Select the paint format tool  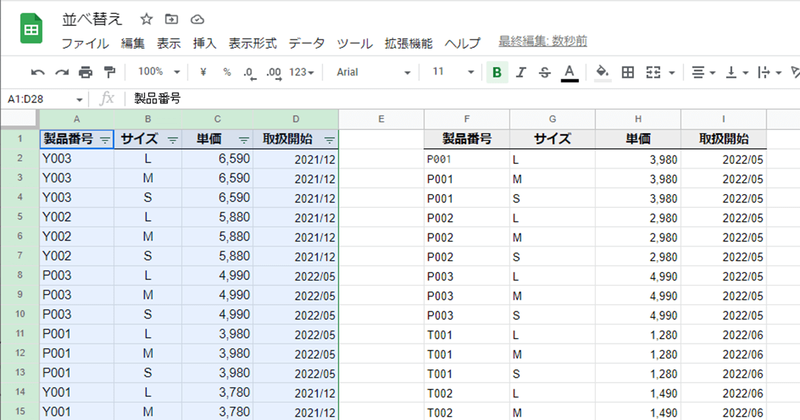coord(110,72)
